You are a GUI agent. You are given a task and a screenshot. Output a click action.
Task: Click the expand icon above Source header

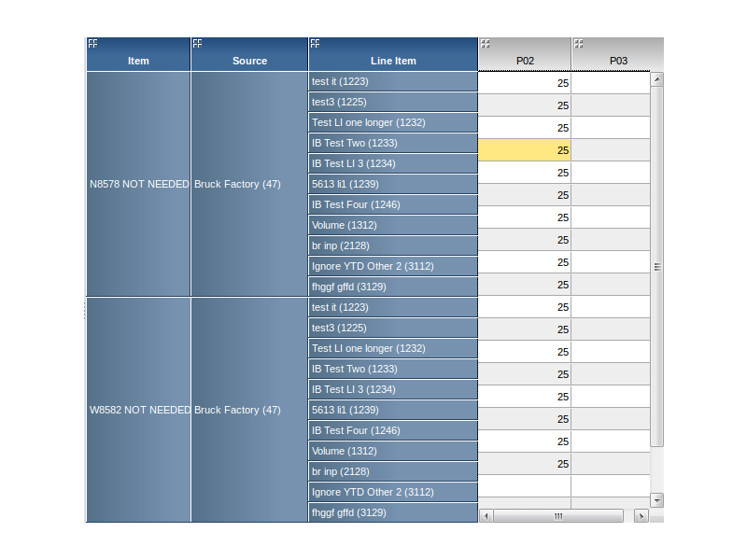197,44
